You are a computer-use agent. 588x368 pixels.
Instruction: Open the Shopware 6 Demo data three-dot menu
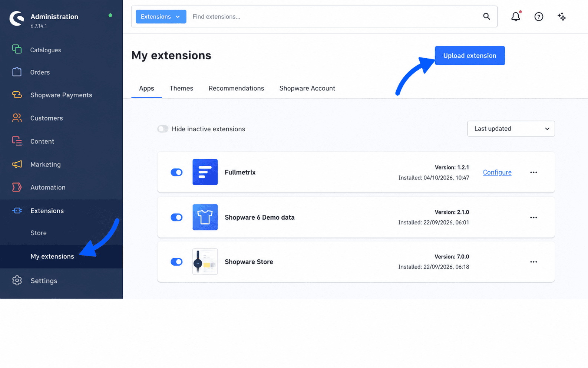(x=534, y=217)
